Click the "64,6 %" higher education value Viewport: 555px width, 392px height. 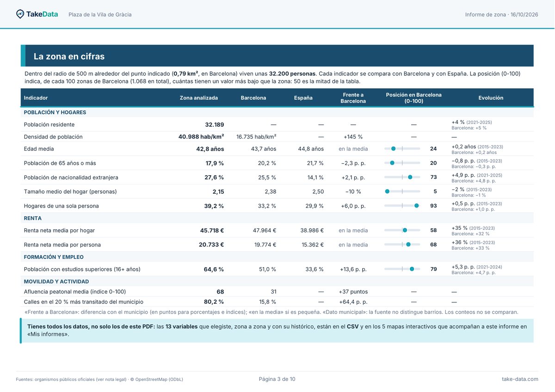coord(214,269)
